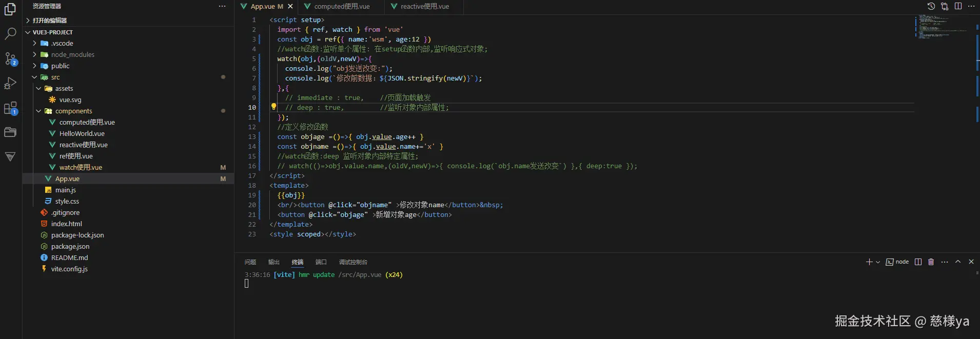980x339 pixels.
Task: Open README.md in the file tree
Action: coord(128,258)
